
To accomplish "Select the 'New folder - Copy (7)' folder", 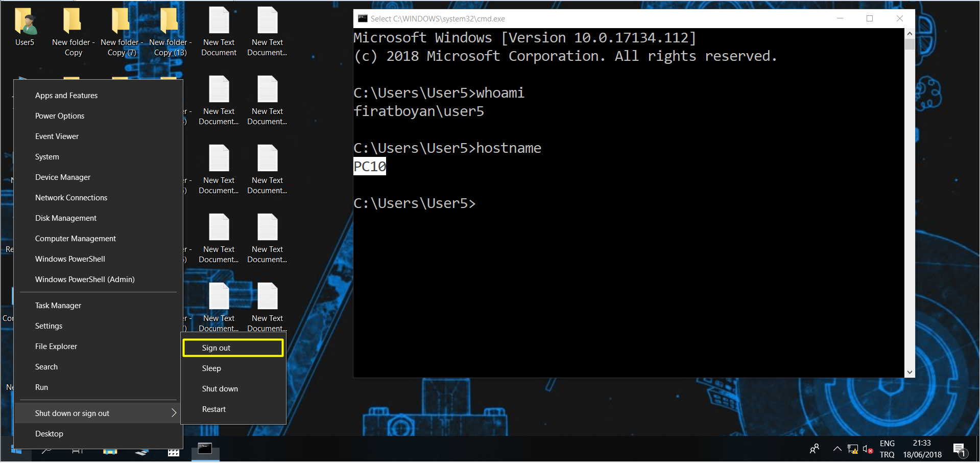I will point(122,32).
